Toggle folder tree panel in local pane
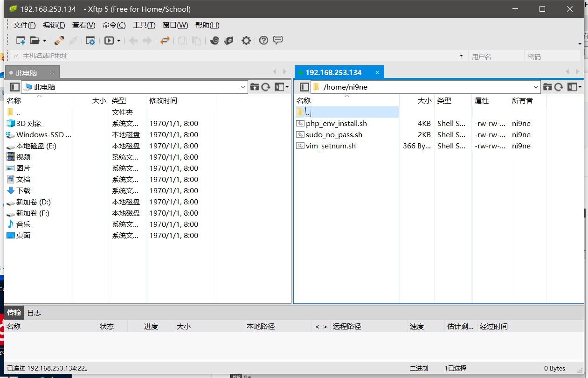588x378 pixels. tap(15, 87)
